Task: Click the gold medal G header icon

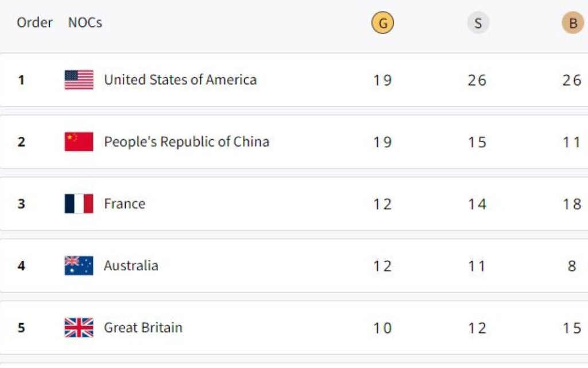Action: pyautogui.click(x=382, y=24)
